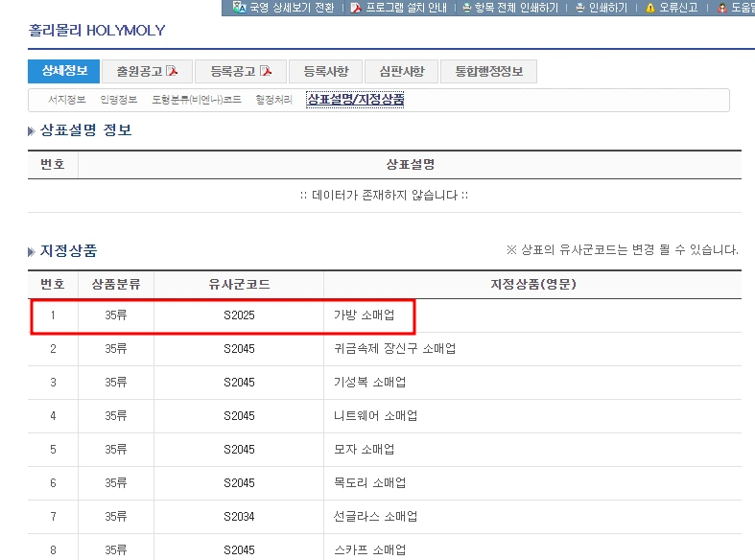Click the 상표설명/지정상품 section link
The height and width of the screenshot is (560, 755).
pos(355,100)
